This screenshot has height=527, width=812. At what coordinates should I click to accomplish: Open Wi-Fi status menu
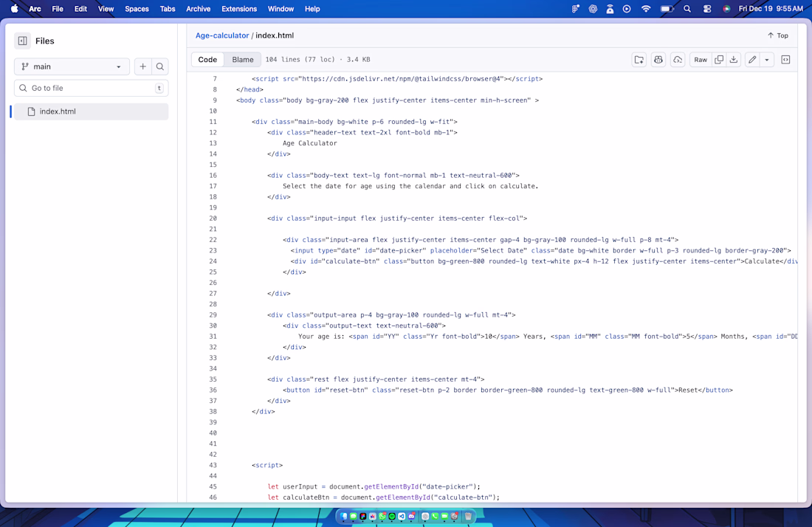point(646,9)
